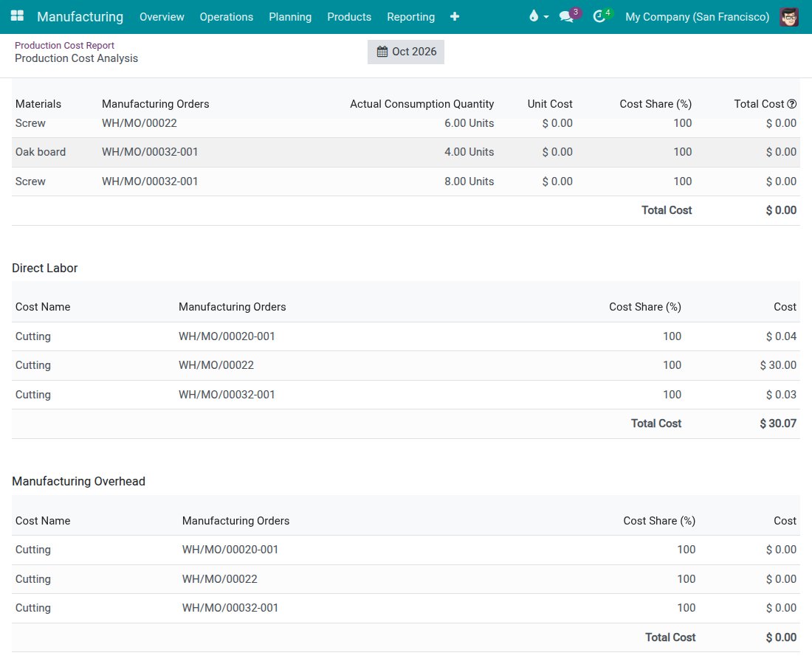Click the $ 0.03 Cutting labor cost
The height and width of the screenshot is (664, 812).
pos(781,395)
